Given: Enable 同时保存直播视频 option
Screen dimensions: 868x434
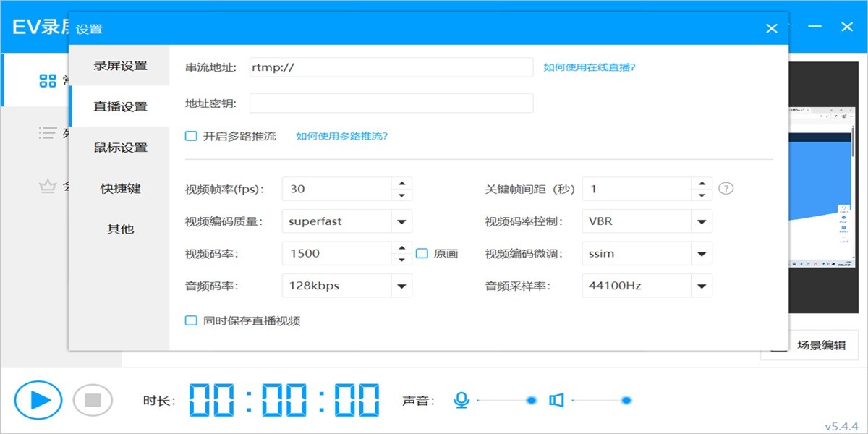Looking at the screenshot, I should click(191, 320).
